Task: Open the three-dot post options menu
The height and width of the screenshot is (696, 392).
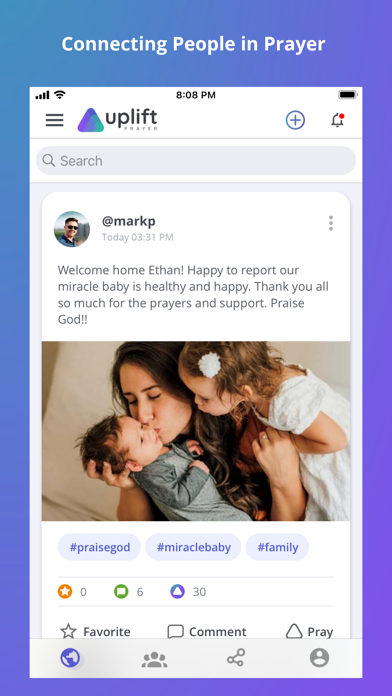Action: pyautogui.click(x=331, y=223)
